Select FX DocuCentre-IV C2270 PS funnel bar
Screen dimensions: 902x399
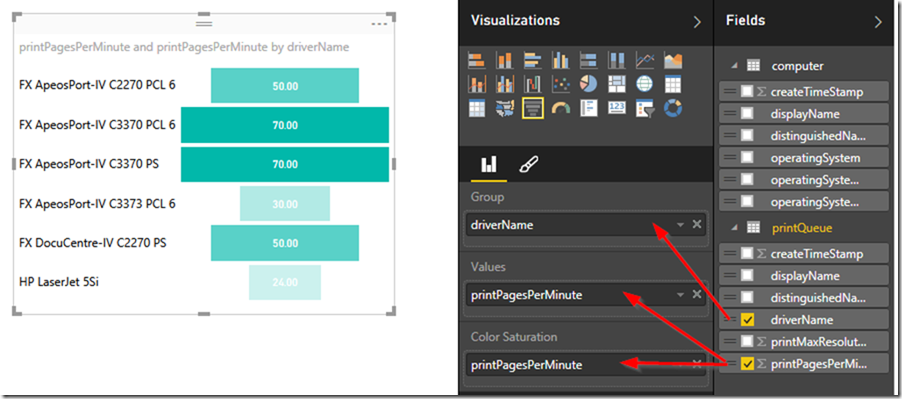[x=285, y=243]
